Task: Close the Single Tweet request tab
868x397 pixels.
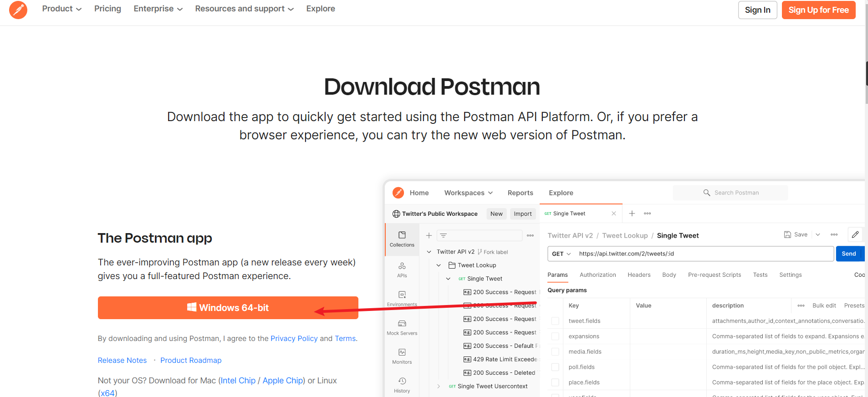Action: 614,214
